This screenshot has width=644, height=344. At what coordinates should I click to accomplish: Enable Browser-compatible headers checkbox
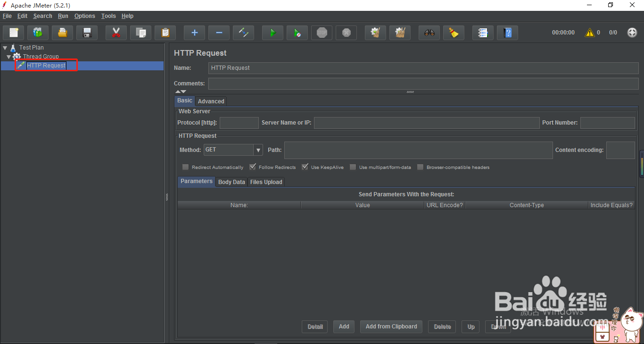click(420, 167)
